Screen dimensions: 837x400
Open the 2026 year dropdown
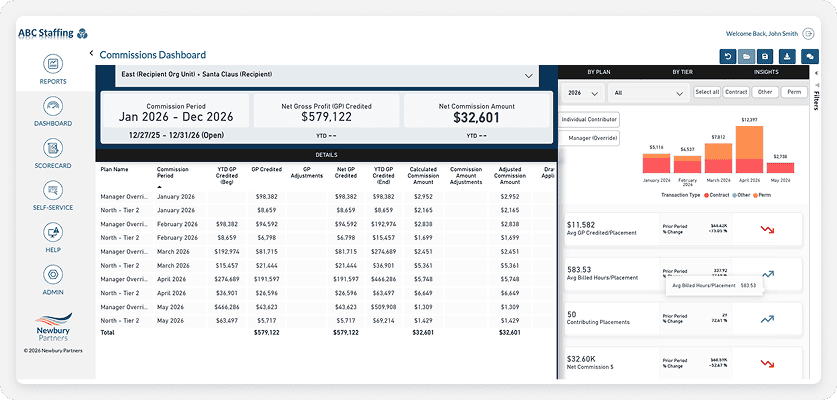pyautogui.click(x=582, y=93)
